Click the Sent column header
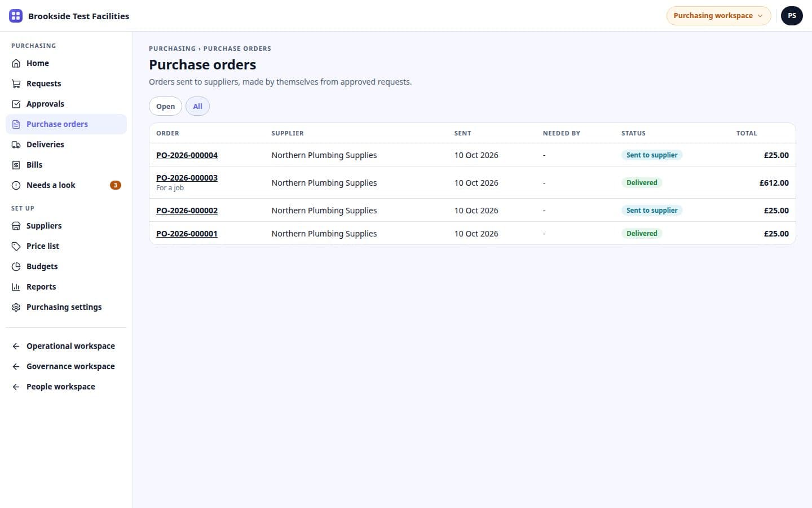 tap(462, 133)
